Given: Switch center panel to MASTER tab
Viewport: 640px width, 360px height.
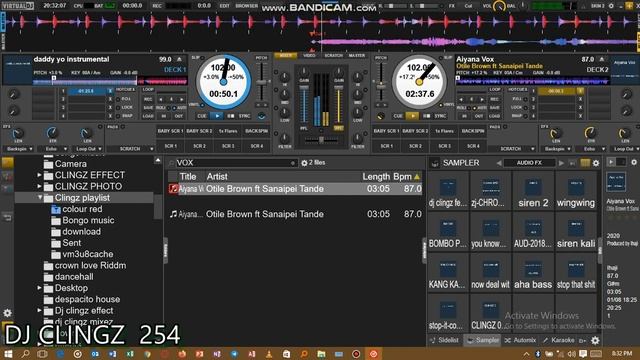Looking at the screenshot, I should pyautogui.click(x=357, y=56).
